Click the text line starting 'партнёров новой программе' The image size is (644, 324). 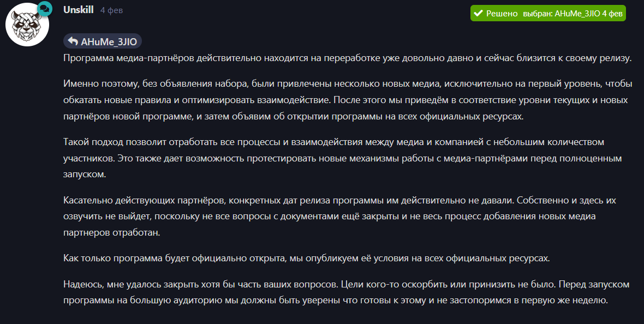(x=293, y=116)
